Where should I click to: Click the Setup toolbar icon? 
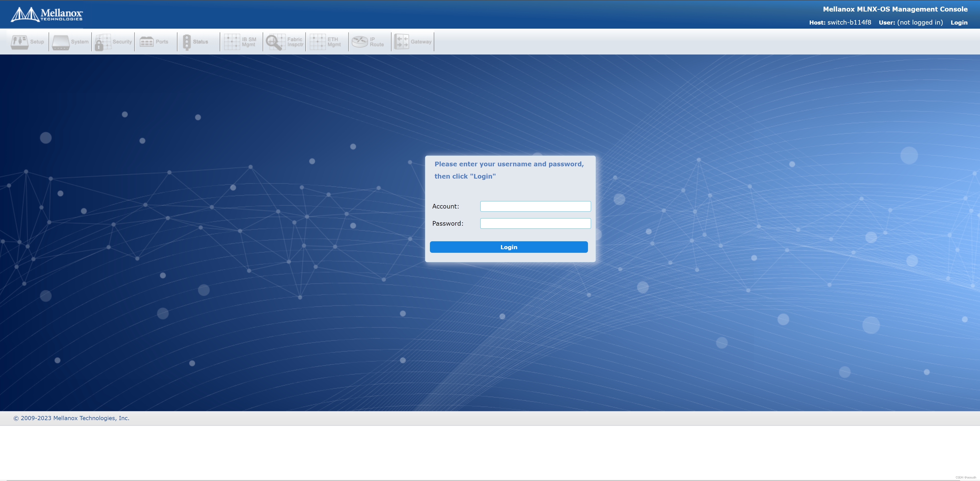pyautogui.click(x=19, y=42)
